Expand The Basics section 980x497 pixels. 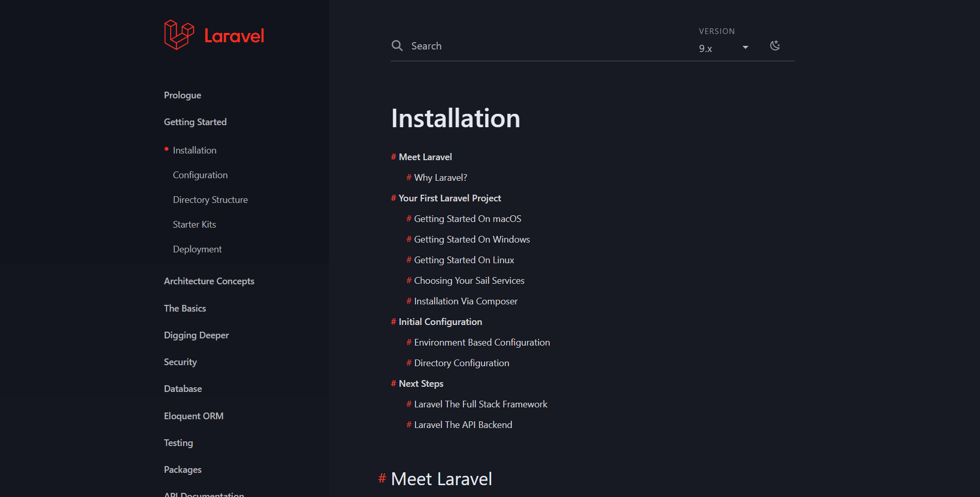tap(185, 309)
